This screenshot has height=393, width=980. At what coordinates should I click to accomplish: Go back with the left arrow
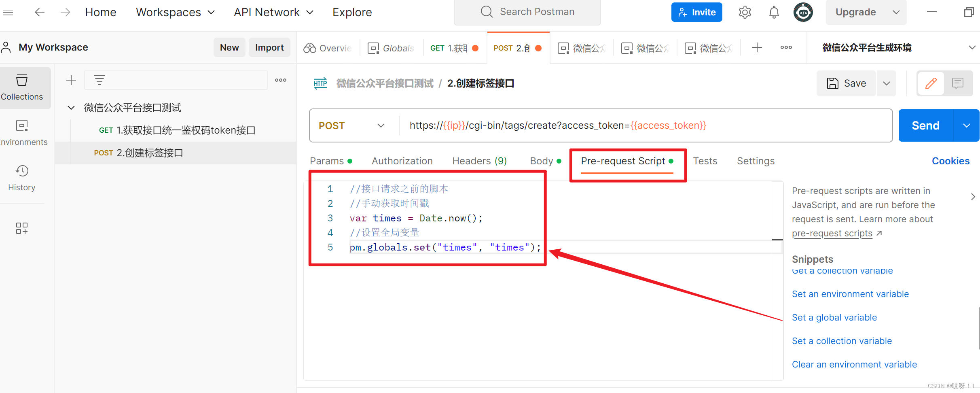pos(39,12)
